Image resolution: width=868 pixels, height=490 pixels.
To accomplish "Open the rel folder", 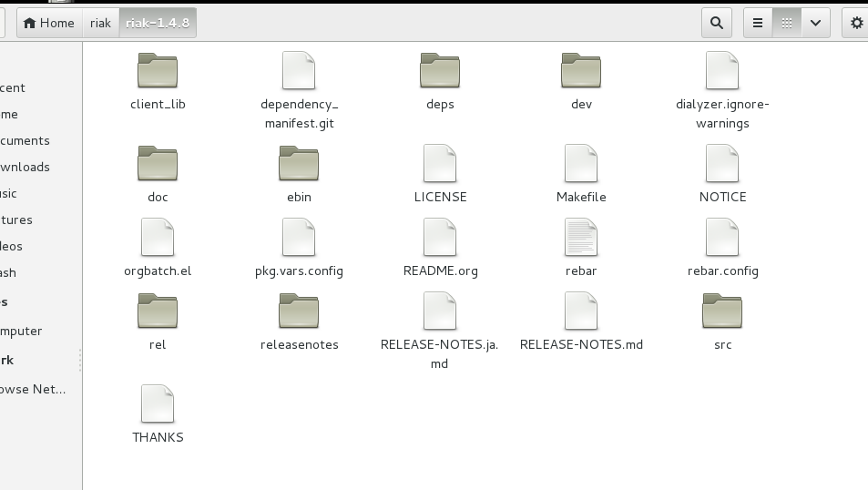I will [158, 311].
